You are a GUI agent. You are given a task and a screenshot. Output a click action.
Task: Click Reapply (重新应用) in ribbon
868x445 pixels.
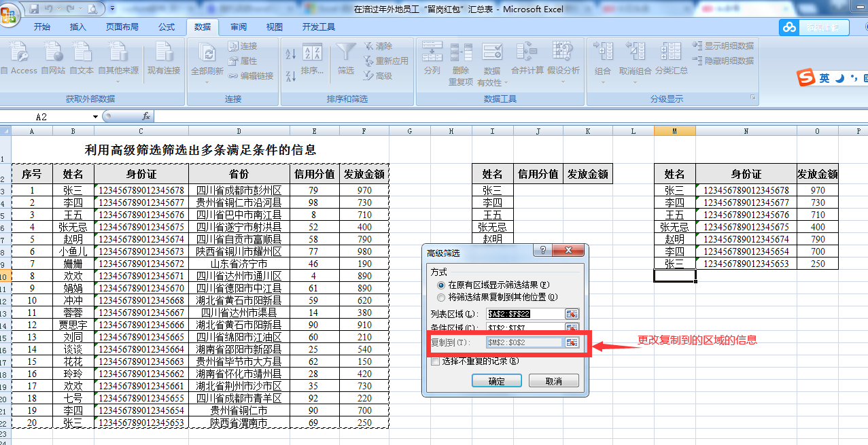pyautogui.click(x=386, y=61)
